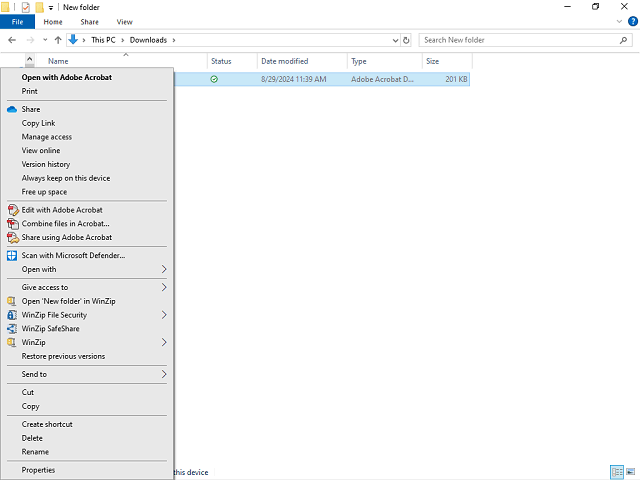
Task: Expand the recent locations dropdown arrow
Action: pyautogui.click(x=45, y=40)
